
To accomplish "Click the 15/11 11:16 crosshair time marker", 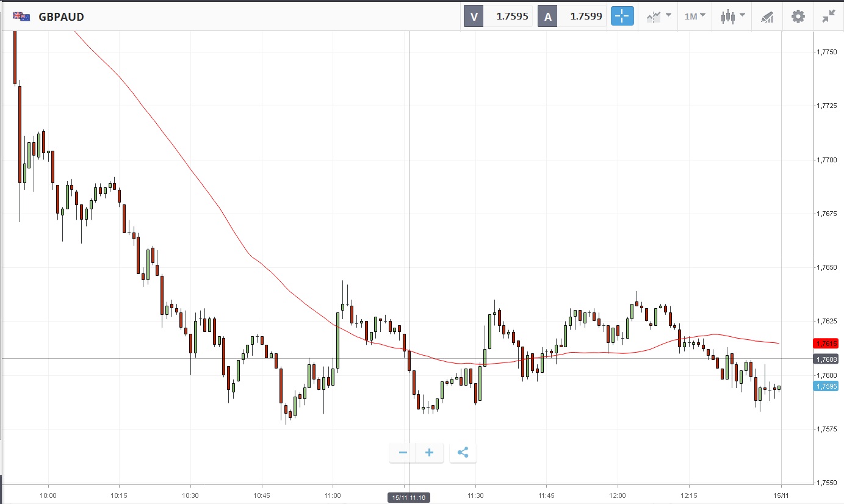I will coord(409,498).
